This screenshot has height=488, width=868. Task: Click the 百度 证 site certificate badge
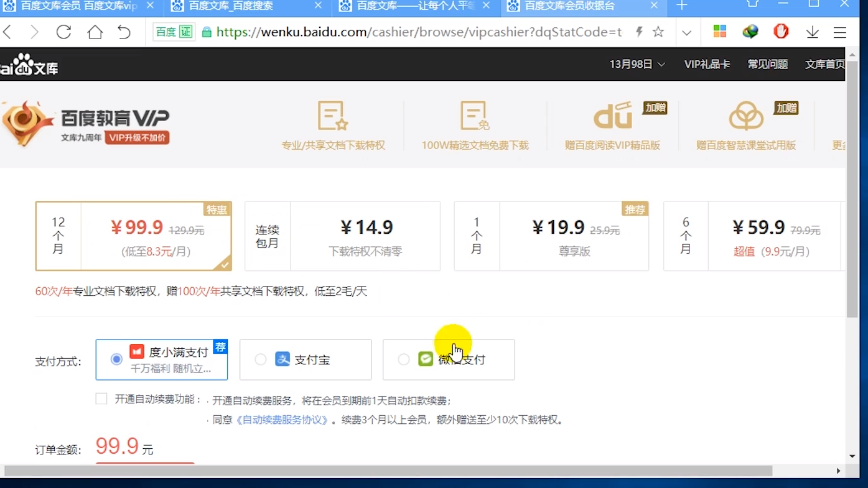(x=174, y=32)
